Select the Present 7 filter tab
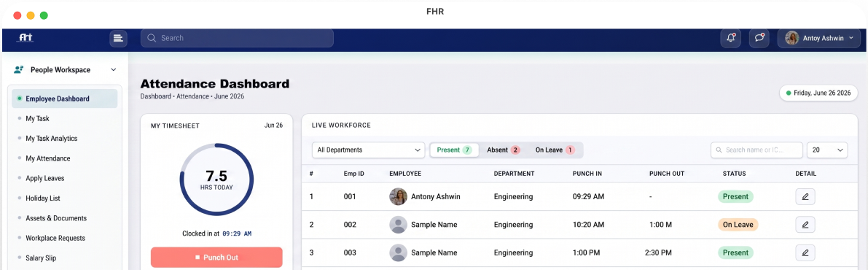This screenshot has height=270, width=868. coord(454,150)
